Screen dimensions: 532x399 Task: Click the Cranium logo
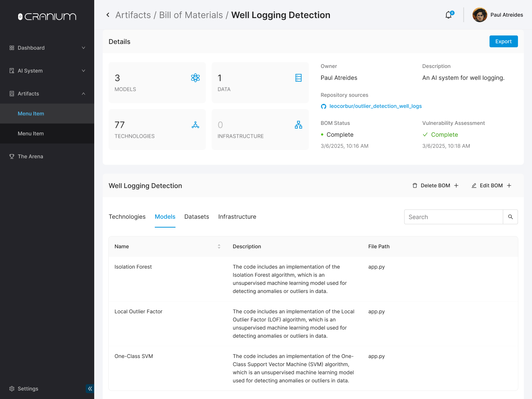tap(47, 17)
